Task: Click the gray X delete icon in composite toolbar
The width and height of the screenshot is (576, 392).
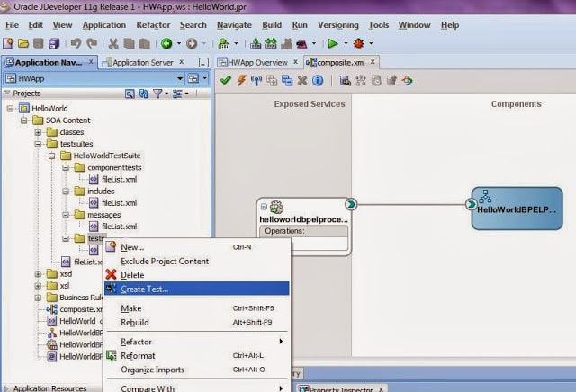Action: (302, 80)
